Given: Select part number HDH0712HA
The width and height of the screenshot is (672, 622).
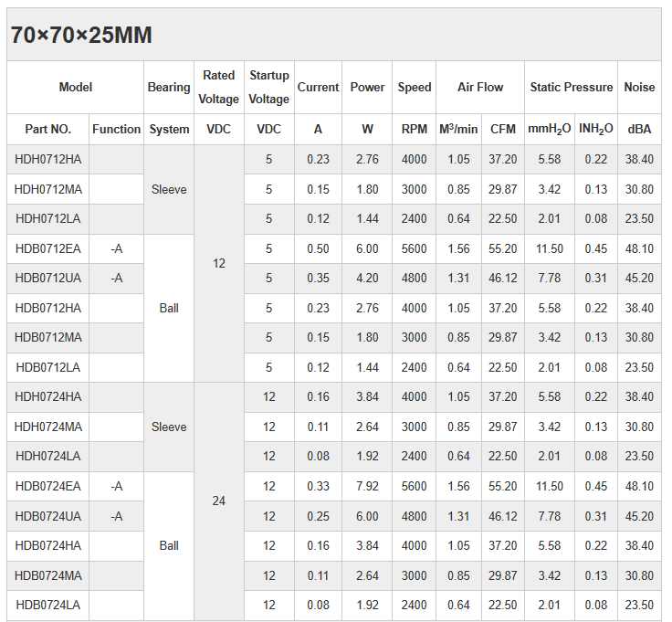Looking at the screenshot, I should (x=48, y=160).
